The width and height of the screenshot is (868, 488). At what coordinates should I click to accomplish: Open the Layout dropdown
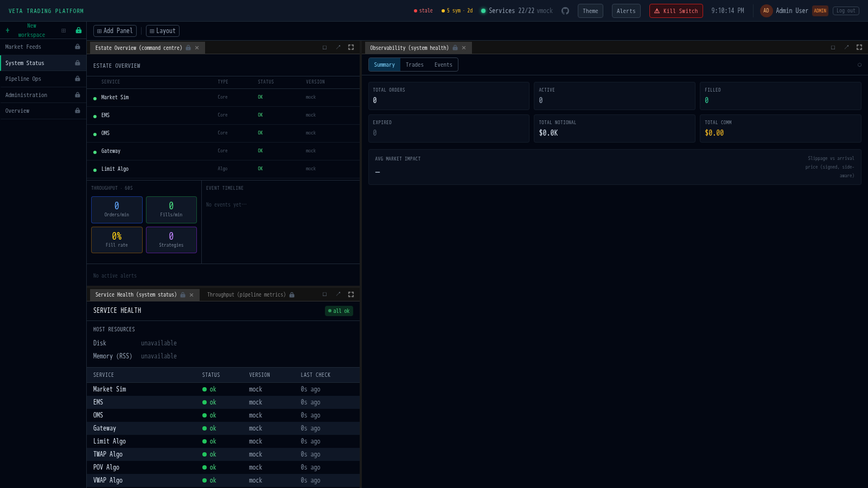163,31
